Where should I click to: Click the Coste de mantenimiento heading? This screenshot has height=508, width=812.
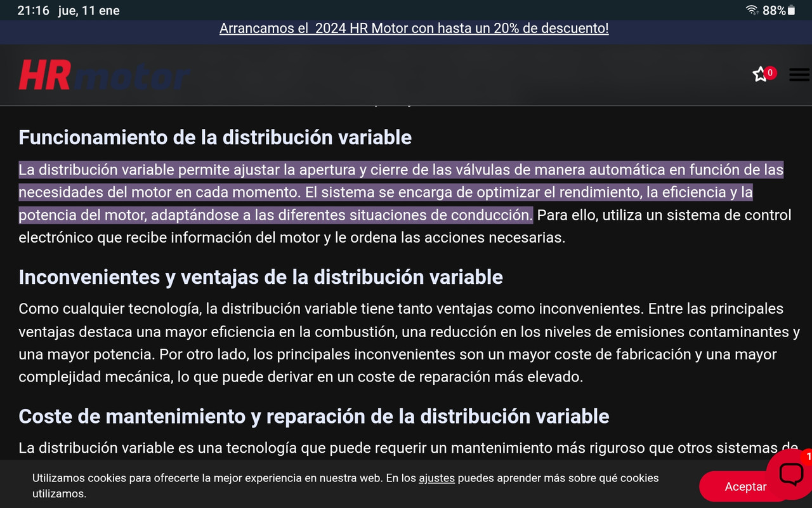pos(313,416)
